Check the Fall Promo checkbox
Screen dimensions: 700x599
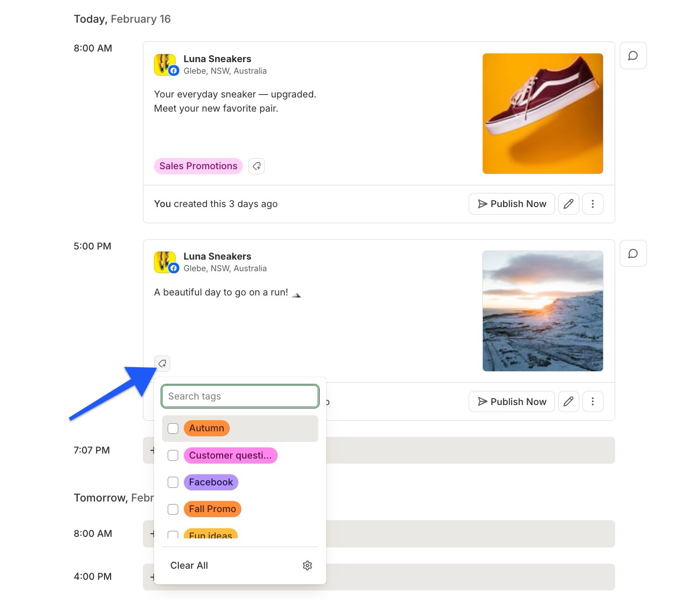tap(173, 509)
